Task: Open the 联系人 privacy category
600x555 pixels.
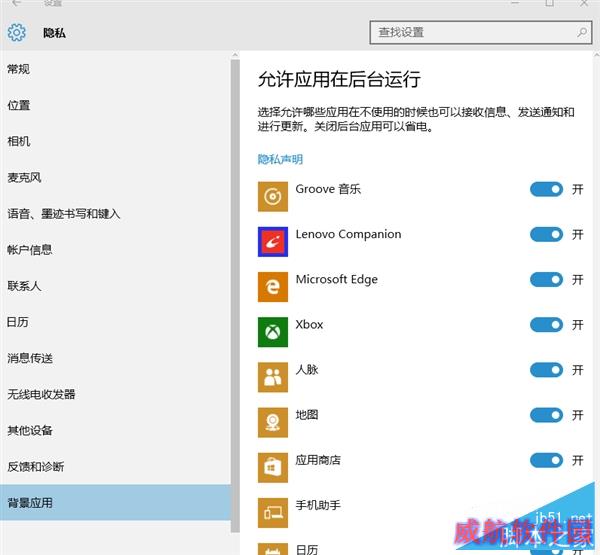Action: click(x=115, y=286)
